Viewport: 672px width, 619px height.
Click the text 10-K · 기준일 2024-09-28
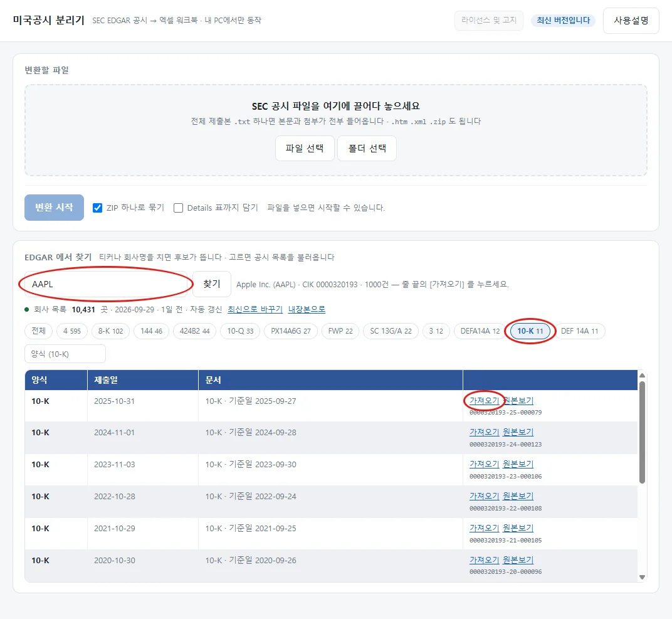coord(251,433)
